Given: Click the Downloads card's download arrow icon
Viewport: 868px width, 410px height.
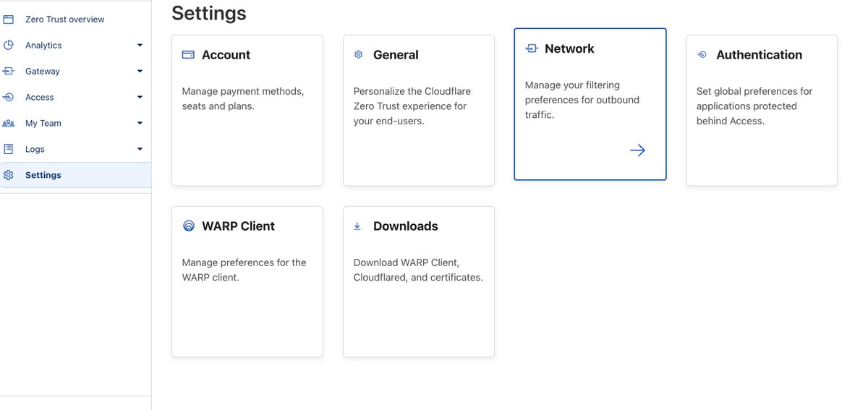Looking at the screenshot, I should (357, 226).
